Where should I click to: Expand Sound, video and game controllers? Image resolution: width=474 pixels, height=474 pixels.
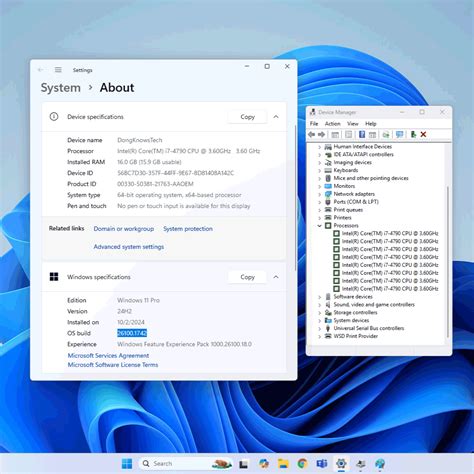319,305
